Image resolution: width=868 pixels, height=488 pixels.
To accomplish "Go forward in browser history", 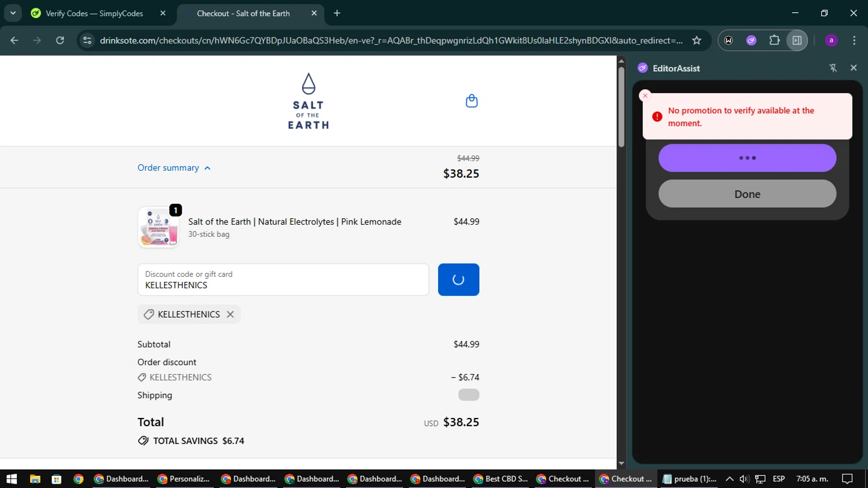I will (37, 41).
